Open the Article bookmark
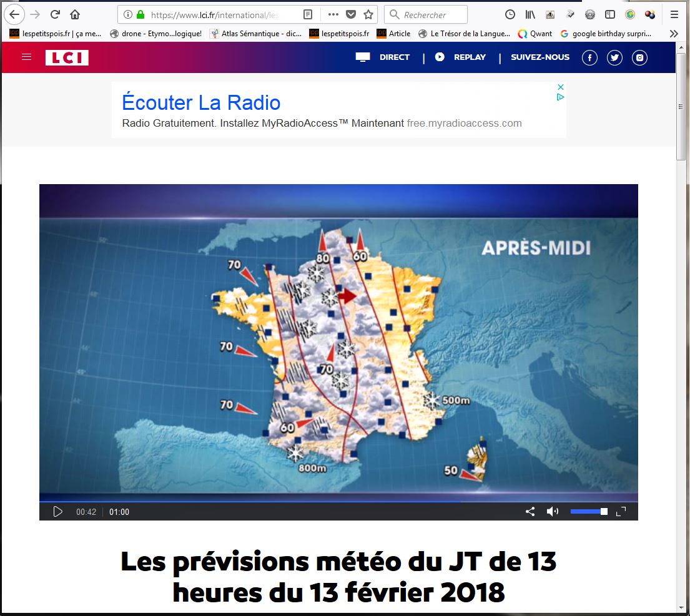 (x=394, y=34)
